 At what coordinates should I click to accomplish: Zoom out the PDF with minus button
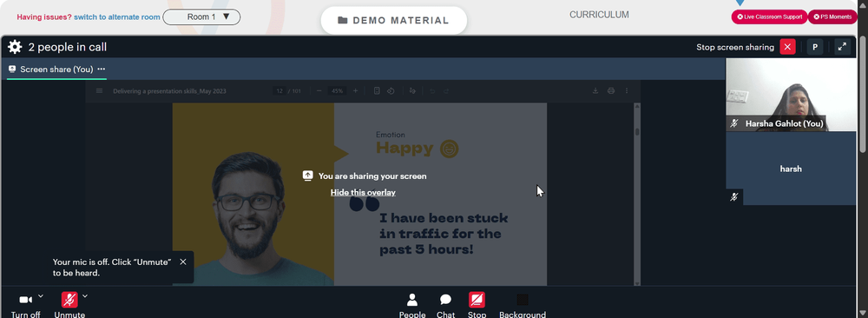click(319, 91)
